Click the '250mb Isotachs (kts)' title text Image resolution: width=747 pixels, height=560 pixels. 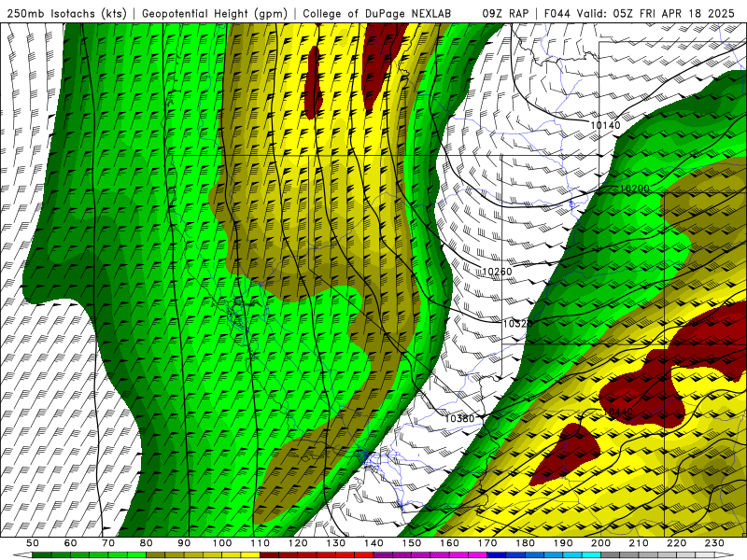(66, 13)
